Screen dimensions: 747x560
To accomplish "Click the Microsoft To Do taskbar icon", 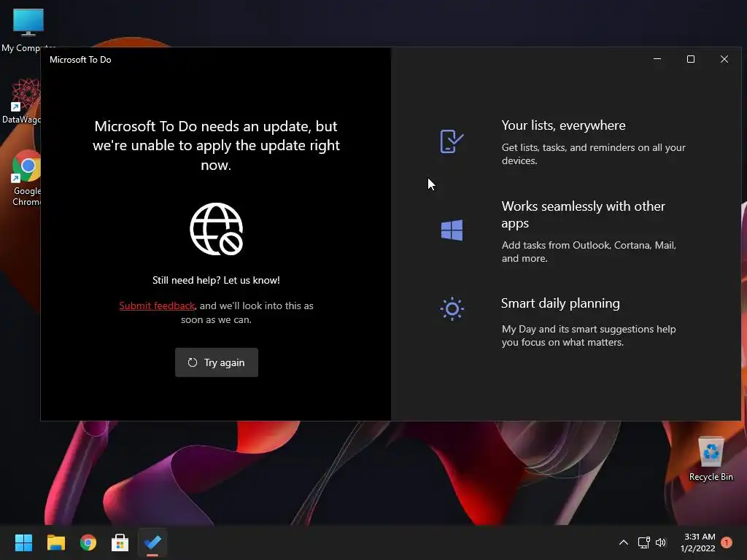I will [x=152, y=542].
